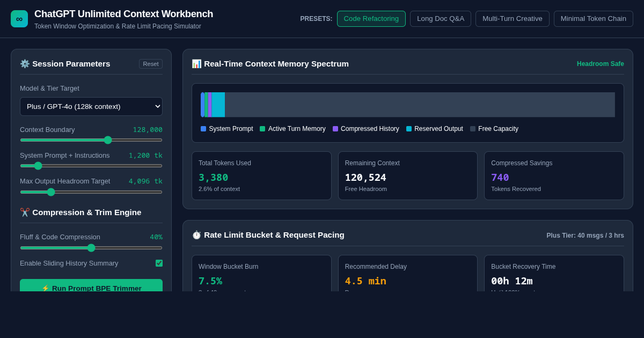Click the gear icon beside Session Parameters
Image resolution: width=644 pixels, height=338 pixels.
25,64
